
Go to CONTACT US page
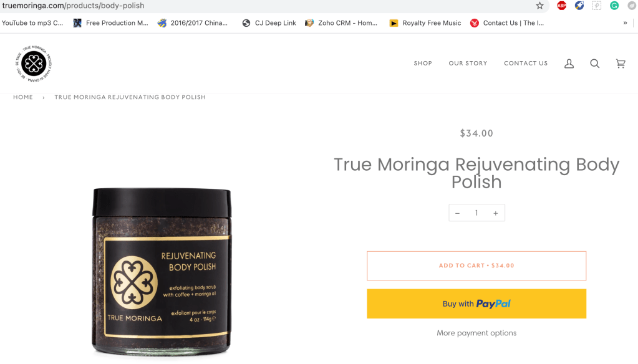(526, 64)
